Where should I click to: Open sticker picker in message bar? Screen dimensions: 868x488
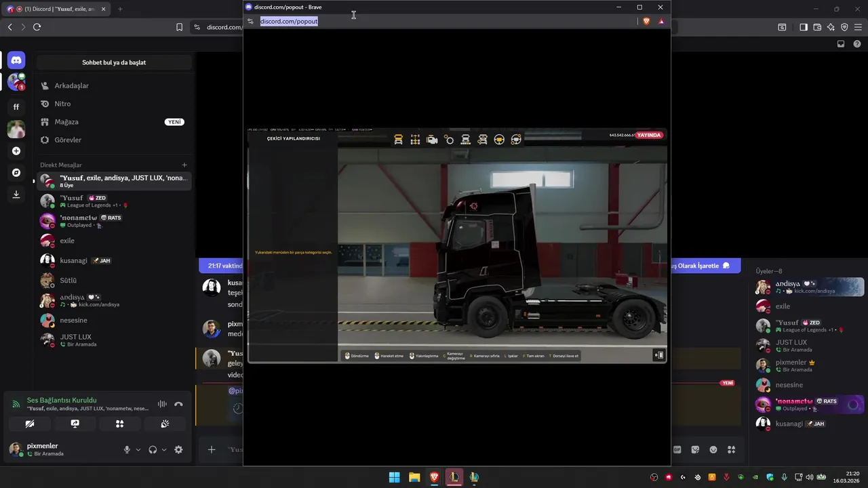695,449
